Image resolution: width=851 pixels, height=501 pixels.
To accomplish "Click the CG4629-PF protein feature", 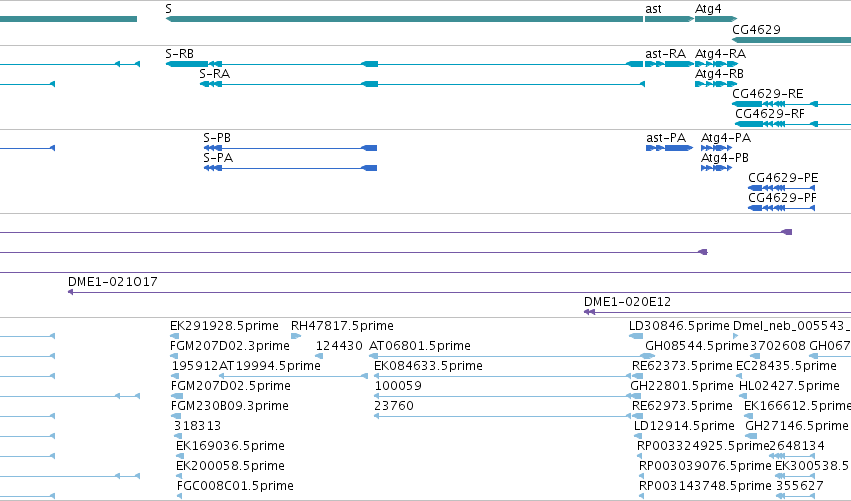I will coord(782,208).
